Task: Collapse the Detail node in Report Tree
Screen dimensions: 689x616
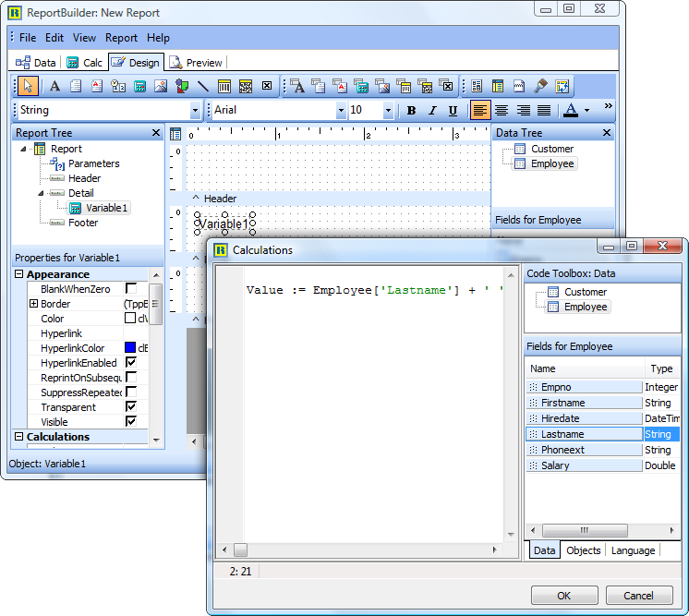Action: point(41,193)
